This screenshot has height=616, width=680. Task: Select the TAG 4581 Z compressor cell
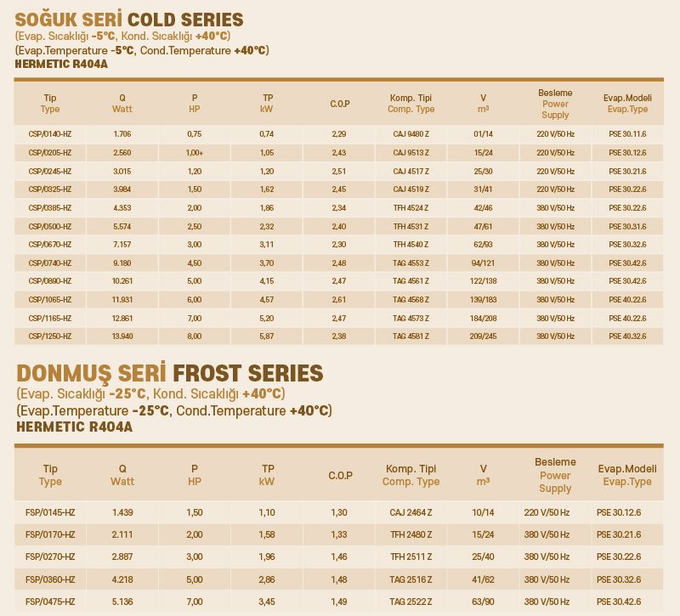(411, 336)
